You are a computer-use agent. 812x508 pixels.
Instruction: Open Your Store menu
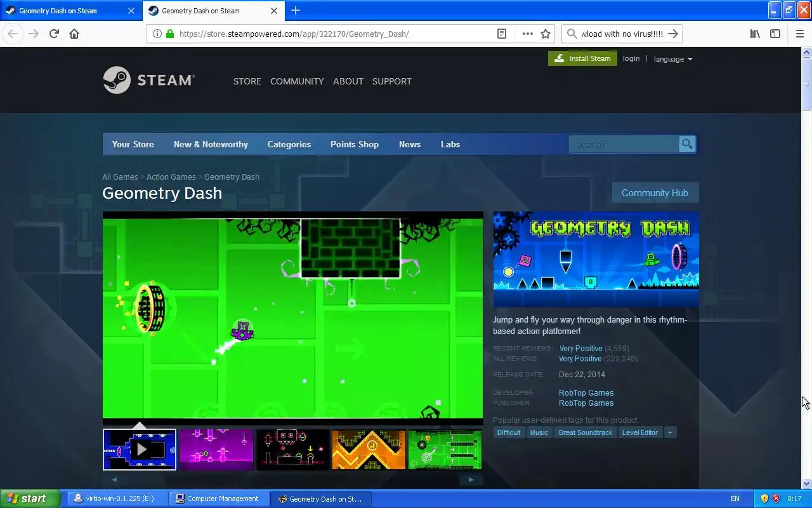[x=133, y=144]
